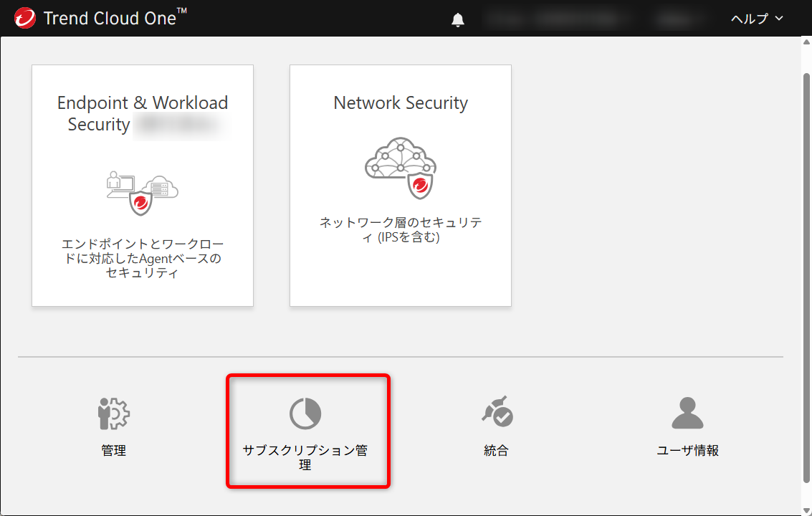Click the Endpoint & Workload Security heading
The width and height of the screenshot is (812, 516).
coord(143,113)
